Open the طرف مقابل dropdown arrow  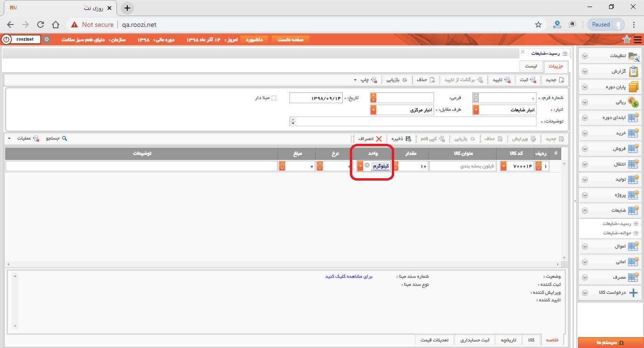click(373, 110)
